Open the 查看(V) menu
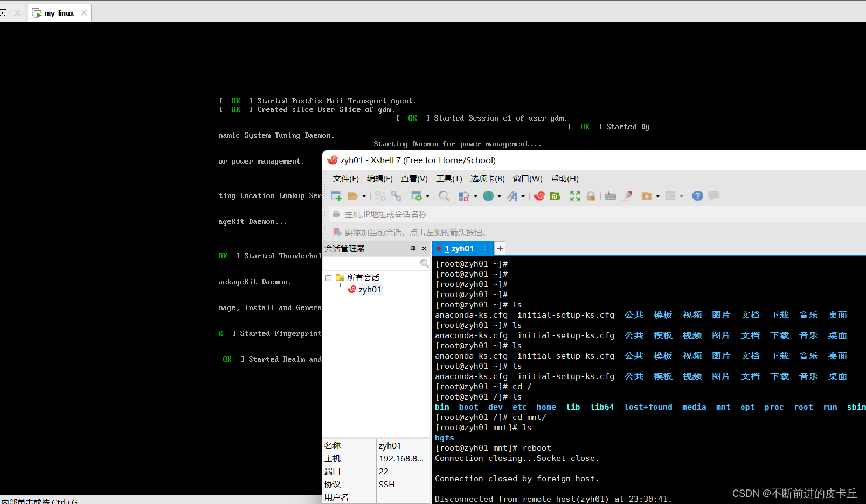The image size is (866, 504). pyautogui.click(x=414, y=179)
